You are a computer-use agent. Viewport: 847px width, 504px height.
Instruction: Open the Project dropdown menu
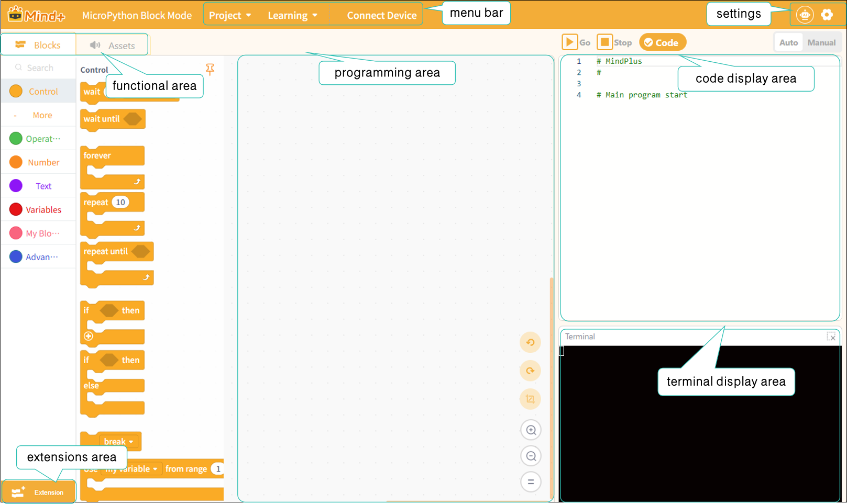click(230, 15)
